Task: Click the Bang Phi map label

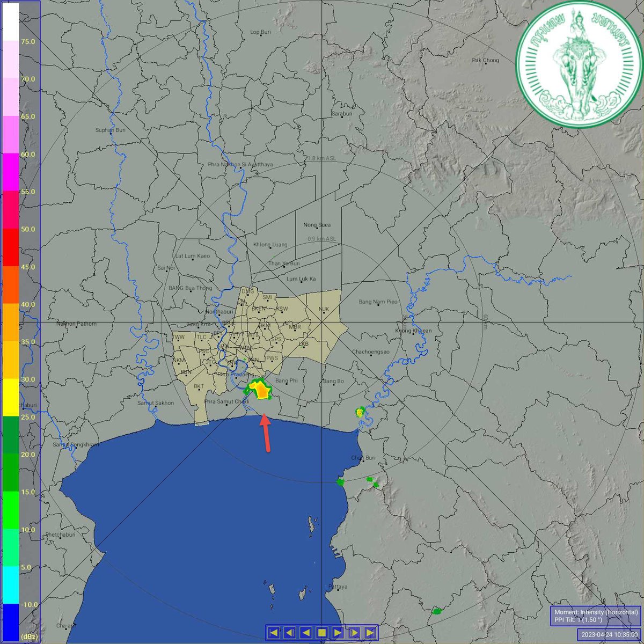Action: pos(286,380)
